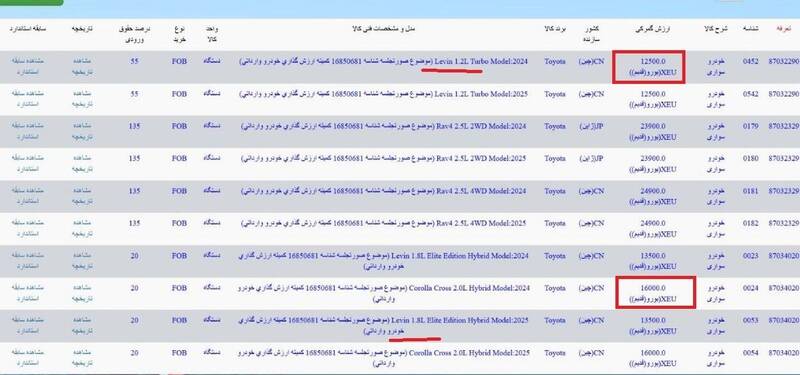The width and height of the screenshot is (800, 375).
Task: Click customs value 13500.0 in row 0053
Action: click(653, 320)
